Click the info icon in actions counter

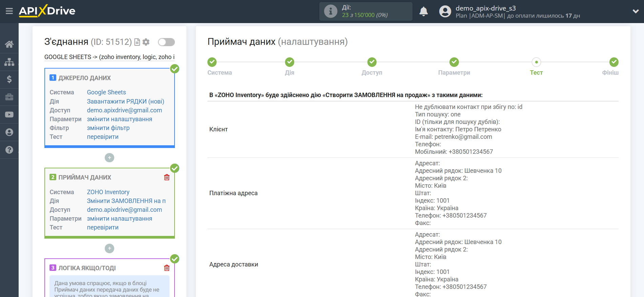330,11
